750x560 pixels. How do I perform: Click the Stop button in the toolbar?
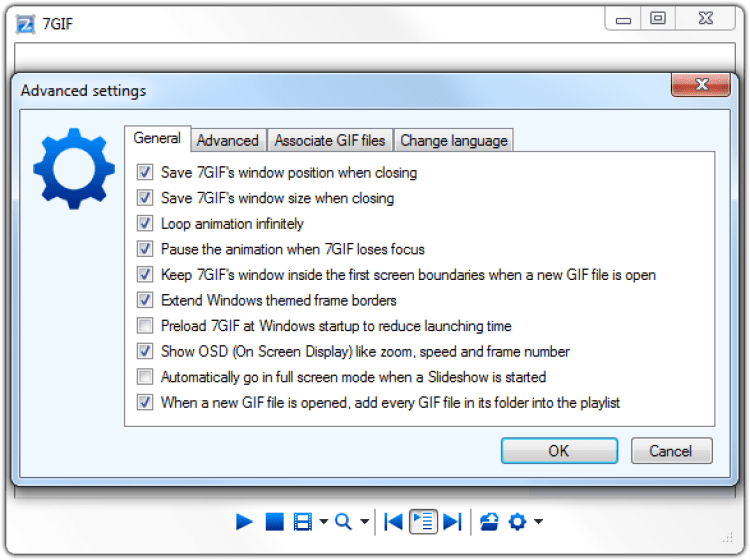275,522
